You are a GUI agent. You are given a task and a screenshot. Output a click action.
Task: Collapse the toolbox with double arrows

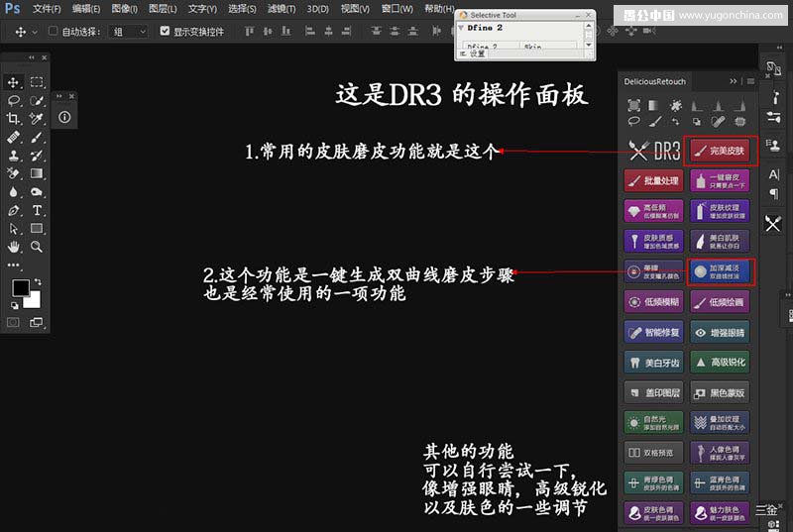[x=32, y=57]
